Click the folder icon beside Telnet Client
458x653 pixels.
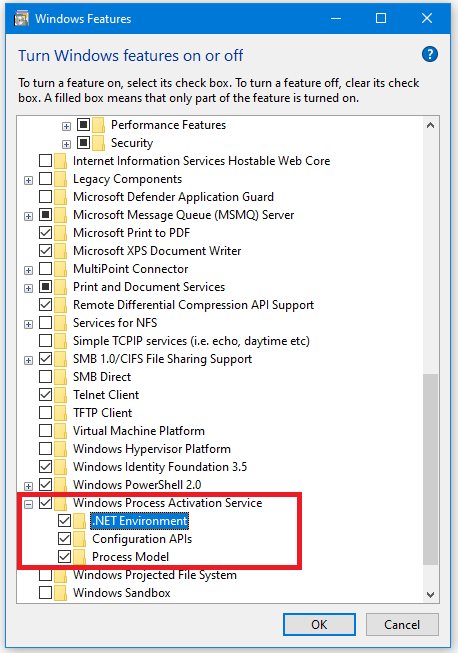pos(60,395)
